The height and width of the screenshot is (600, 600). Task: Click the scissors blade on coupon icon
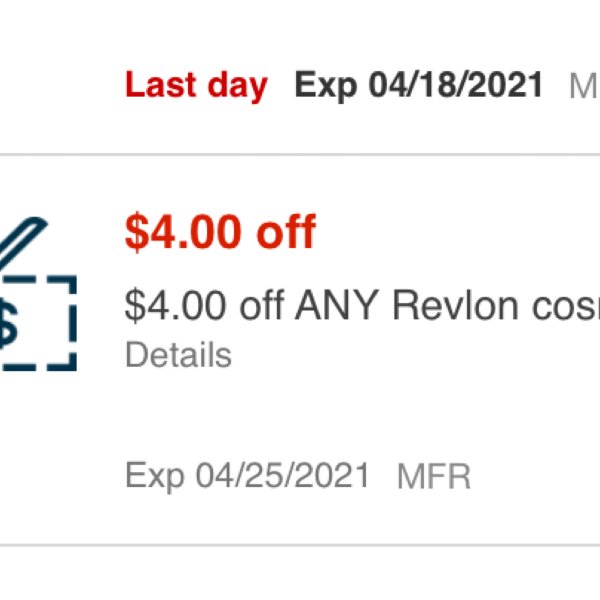[22, 240]
